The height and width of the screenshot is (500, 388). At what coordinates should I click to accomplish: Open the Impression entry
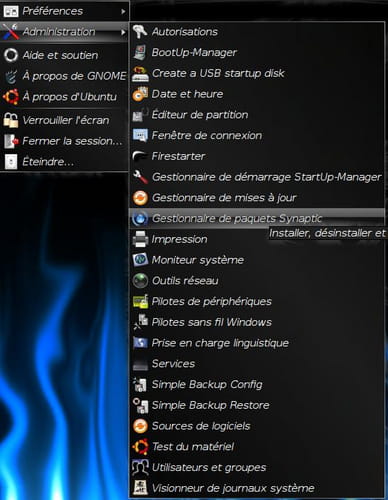click(x=257, y=239)
